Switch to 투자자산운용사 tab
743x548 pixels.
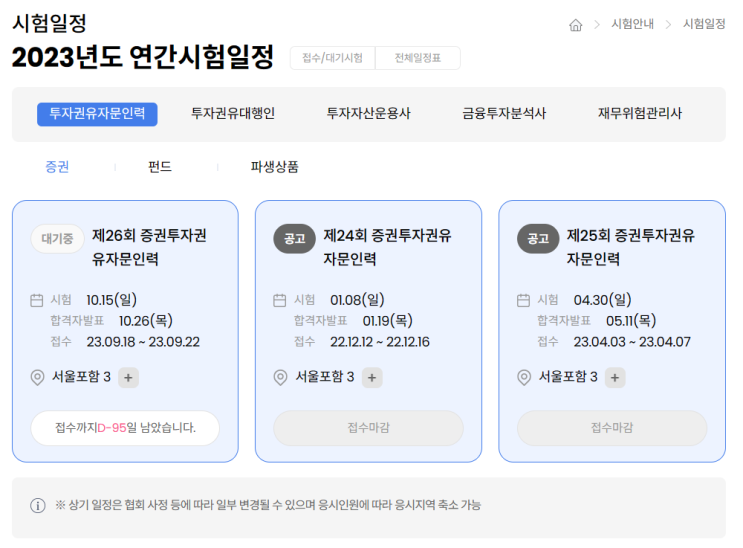click(369, 114)
